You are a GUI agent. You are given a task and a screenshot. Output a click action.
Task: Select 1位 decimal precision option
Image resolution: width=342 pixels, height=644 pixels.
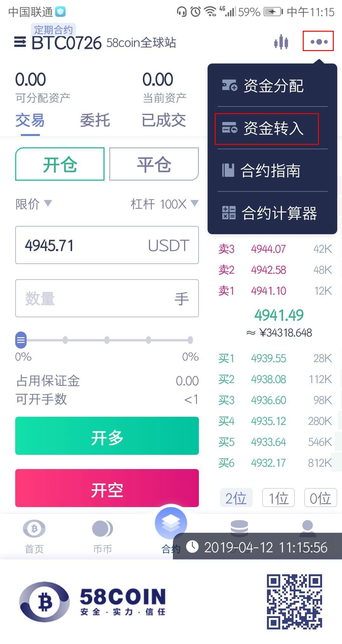pyautogui.click(x=278, y=498)
